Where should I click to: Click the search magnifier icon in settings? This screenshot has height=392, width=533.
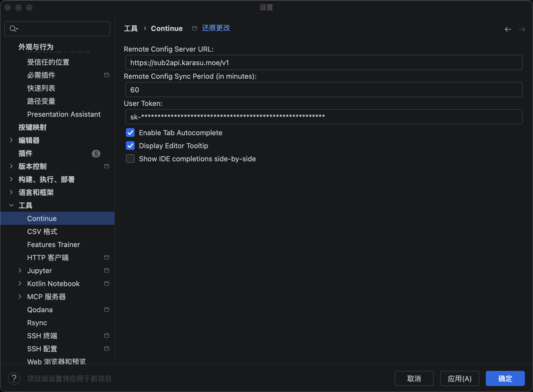[14, 29]
